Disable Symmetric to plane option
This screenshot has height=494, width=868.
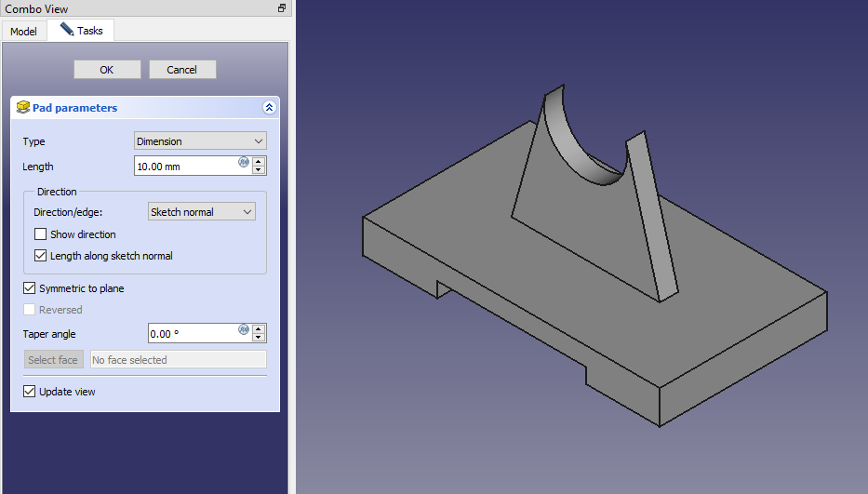pyautogui.click(x=30, y=288)
